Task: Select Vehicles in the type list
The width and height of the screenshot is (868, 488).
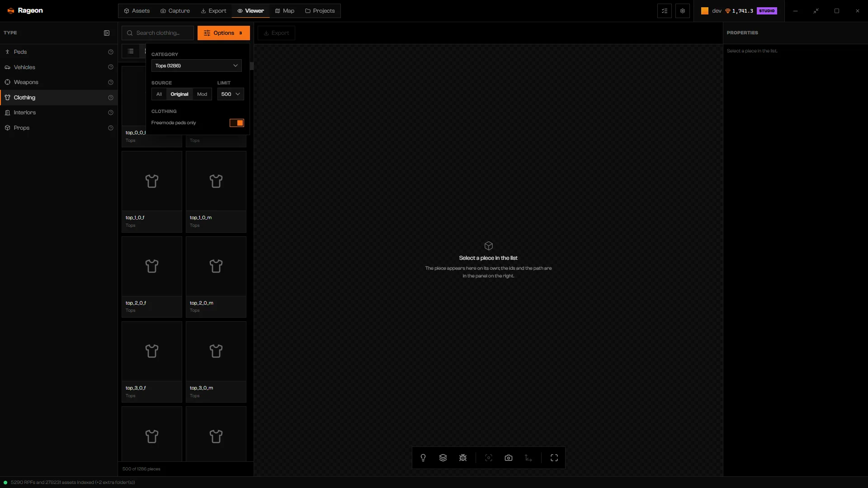Action: pyautogui.click(x=59, y=67)
